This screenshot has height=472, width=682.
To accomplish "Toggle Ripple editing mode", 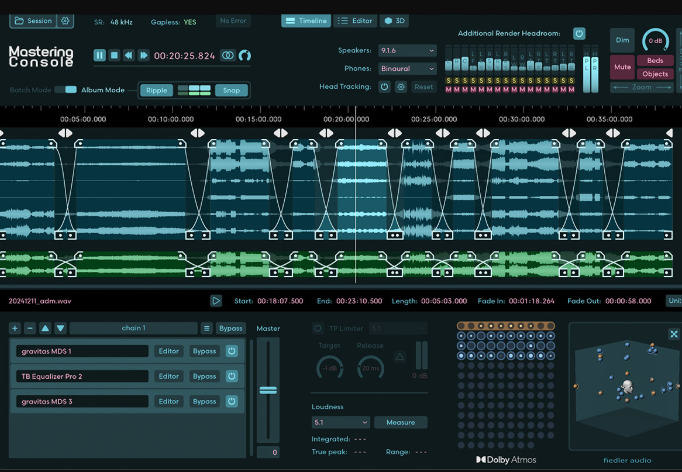I will click(156, 90).
